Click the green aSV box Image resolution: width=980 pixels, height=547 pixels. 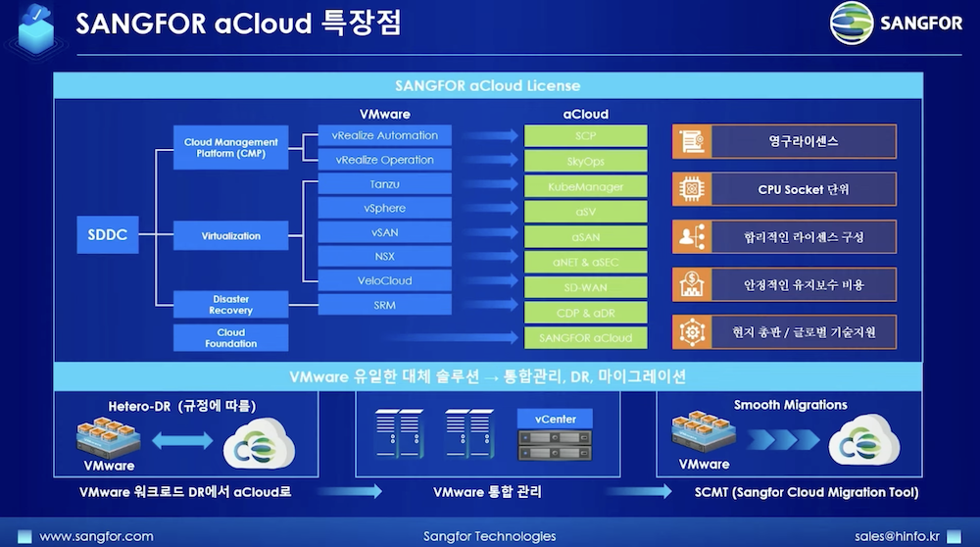pyautogui.click(x=586, y=212)
